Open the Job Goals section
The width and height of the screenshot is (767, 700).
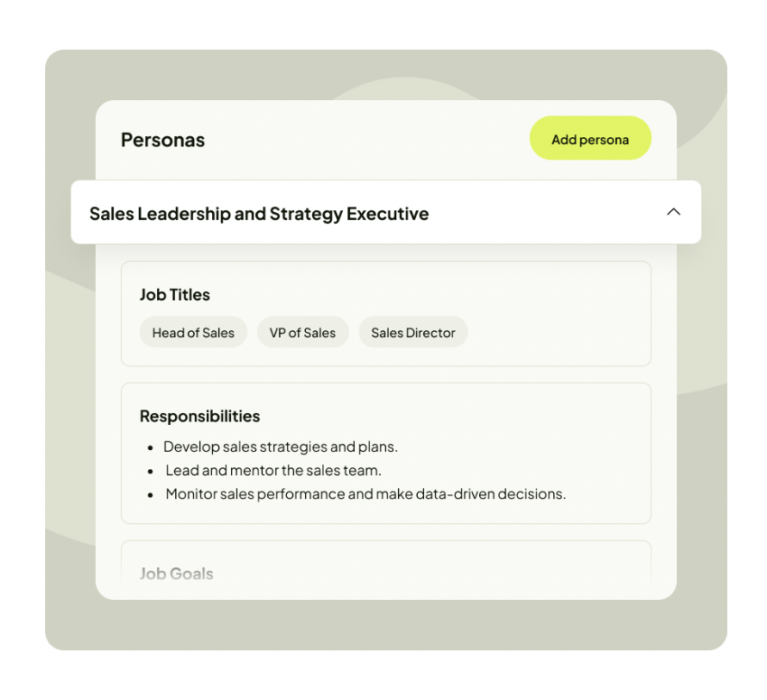pos(176,574)
